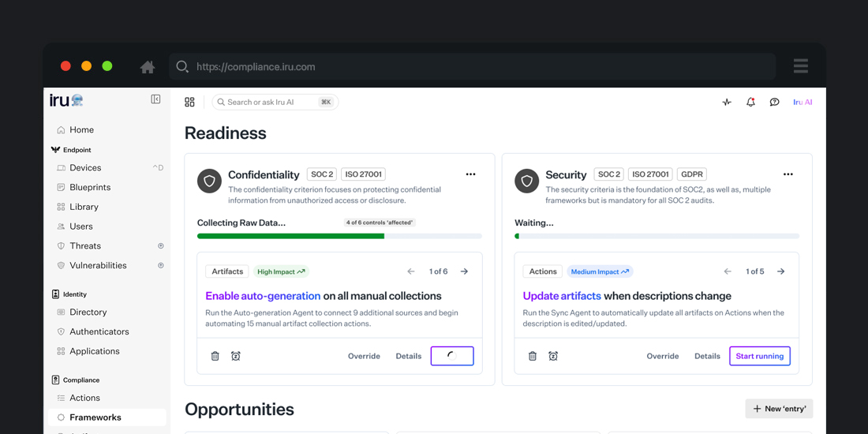Screen dimensions: 868x434
Task: Open Frameworks in the Compliance sidebar
Action: [x=107, y=417]
